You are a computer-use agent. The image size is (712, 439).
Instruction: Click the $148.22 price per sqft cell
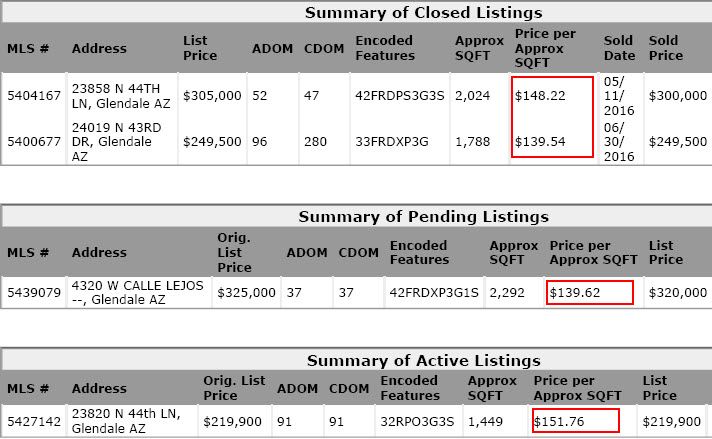[540, 96]
